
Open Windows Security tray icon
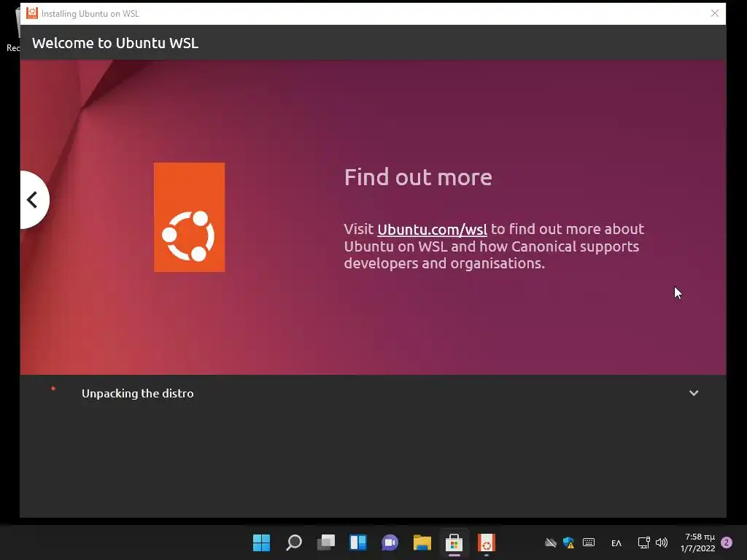click(569, 542)
